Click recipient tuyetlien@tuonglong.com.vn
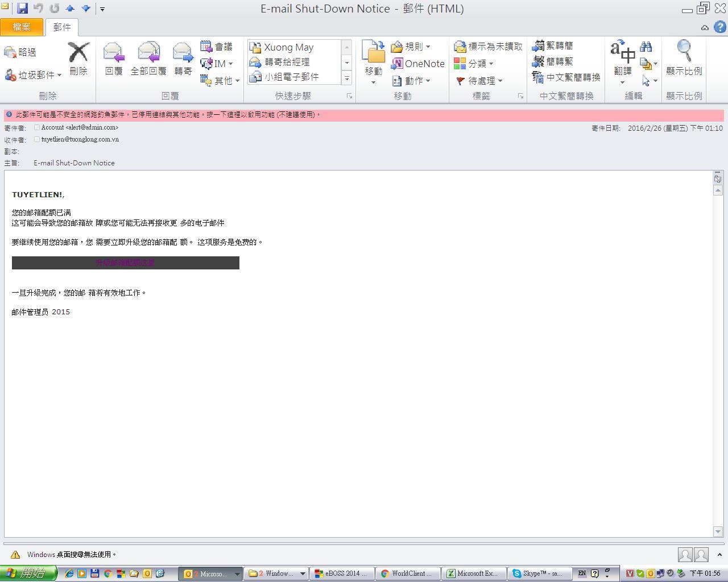The height and width of the screenshot is (582, 728). coord(80,139)
